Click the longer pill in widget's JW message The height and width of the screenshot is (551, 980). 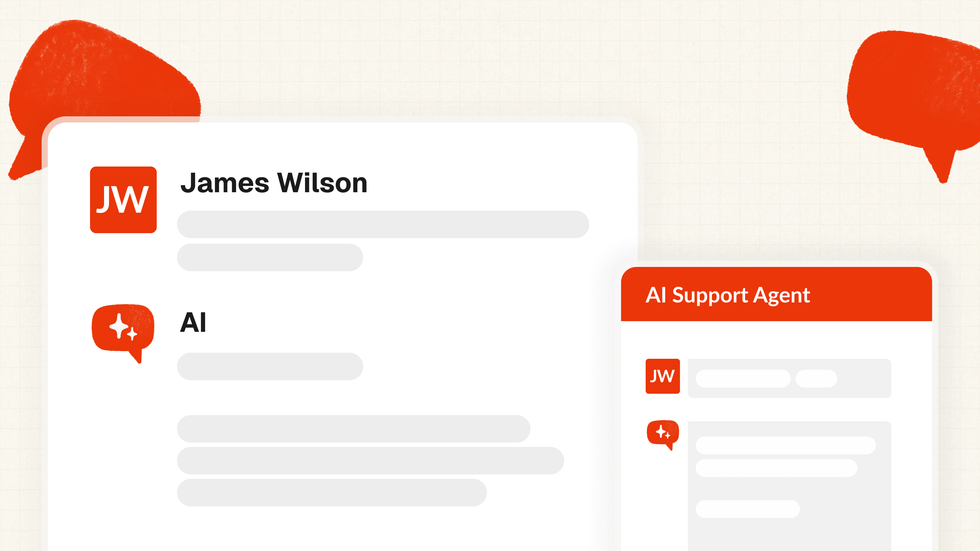[x=743, y=379]
